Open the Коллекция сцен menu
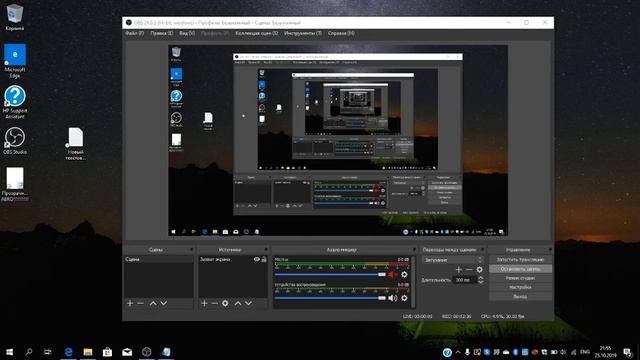The width and height of the screenshot is (640, 360). coord(256,33)
